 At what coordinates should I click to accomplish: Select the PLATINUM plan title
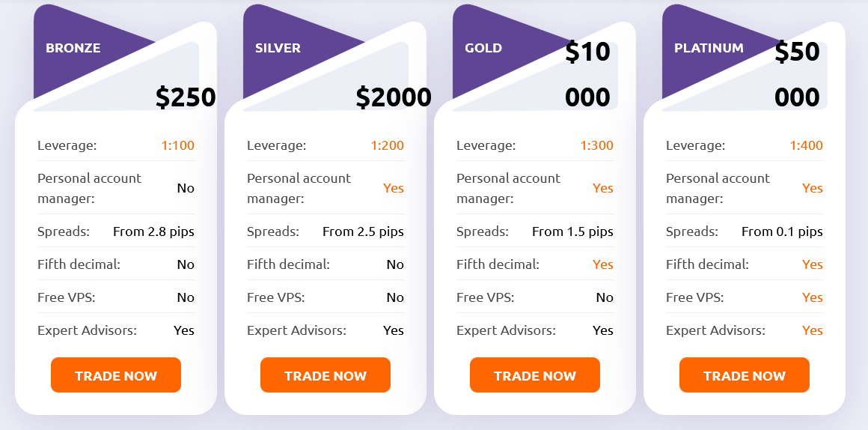[x=709, y=48]
